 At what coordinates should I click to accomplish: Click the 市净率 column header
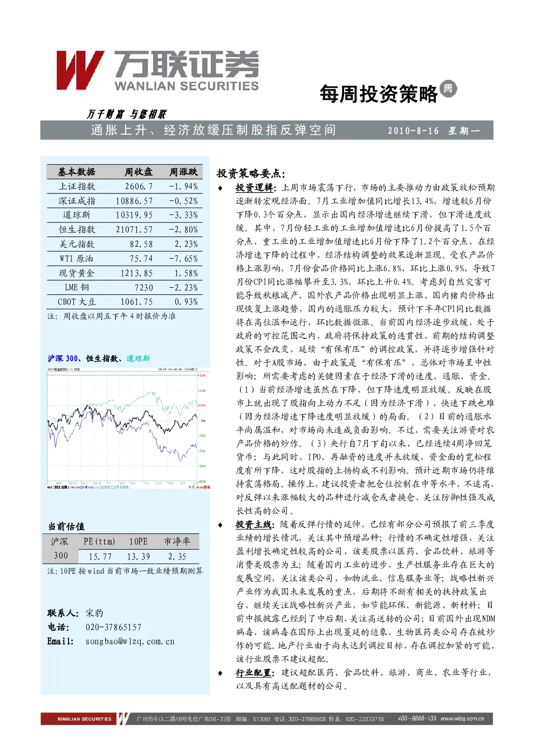pyautogui.click(x=177, y=541)
